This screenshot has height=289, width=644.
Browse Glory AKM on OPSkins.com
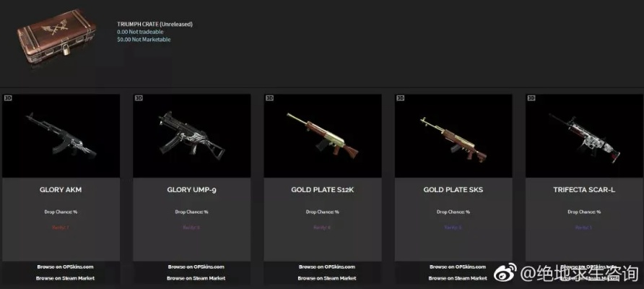coord(65,267)
